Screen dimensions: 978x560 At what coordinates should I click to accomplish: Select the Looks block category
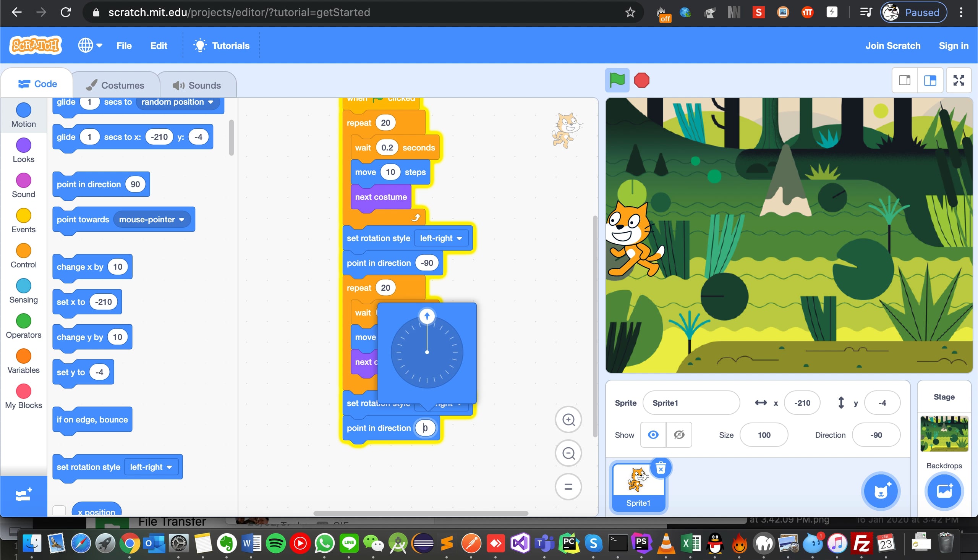click(23, 151)
